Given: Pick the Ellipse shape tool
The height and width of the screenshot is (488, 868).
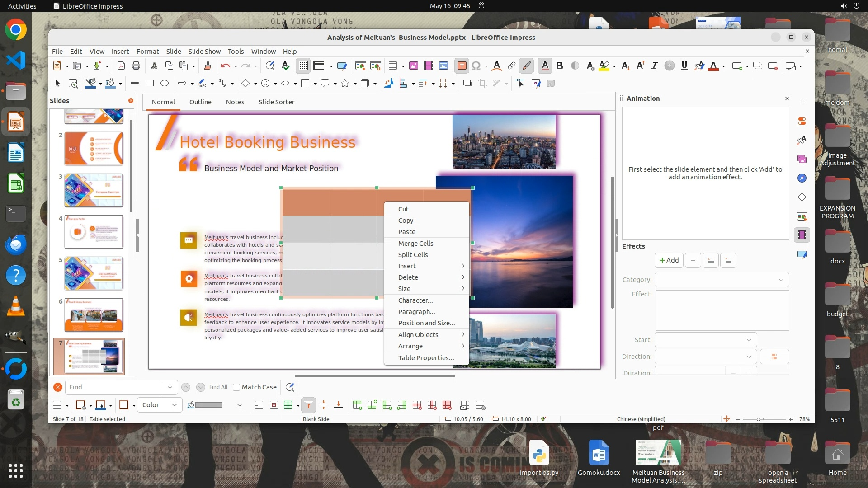Looking at the screenshot, I should (165, 83).
